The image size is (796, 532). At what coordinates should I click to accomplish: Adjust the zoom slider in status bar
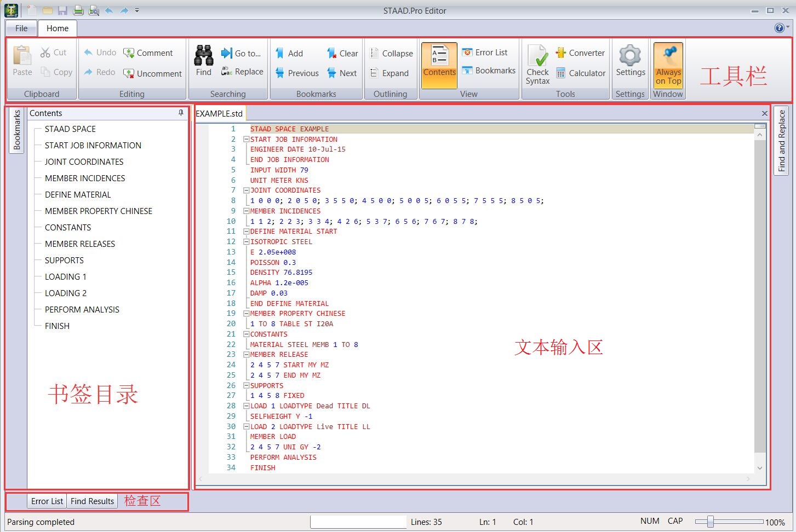(710, 522)
